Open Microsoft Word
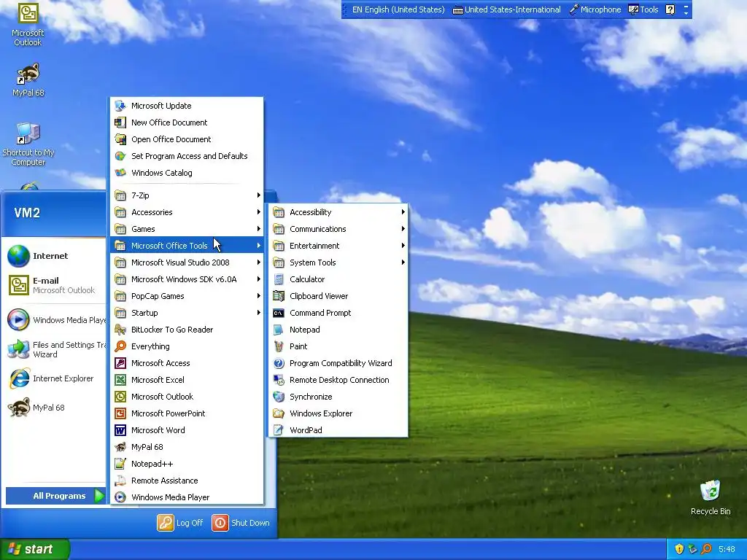The width and height of the screenshot is (747, 560). tap(186, 430)
